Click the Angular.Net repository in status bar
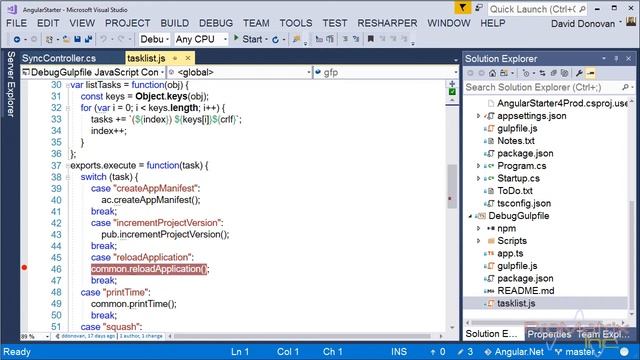 [514, 352]
